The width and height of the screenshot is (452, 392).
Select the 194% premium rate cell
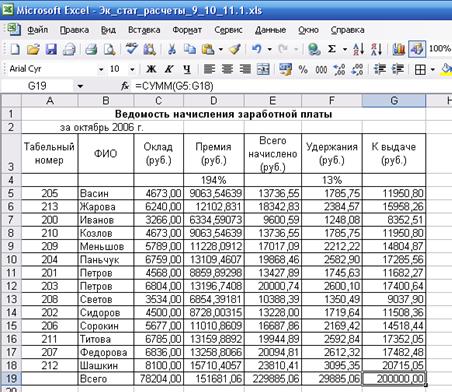pos(214,180)
